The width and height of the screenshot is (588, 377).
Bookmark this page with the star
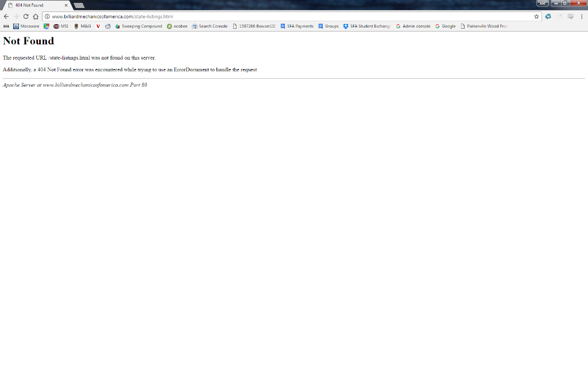click(x=536, y=17)
